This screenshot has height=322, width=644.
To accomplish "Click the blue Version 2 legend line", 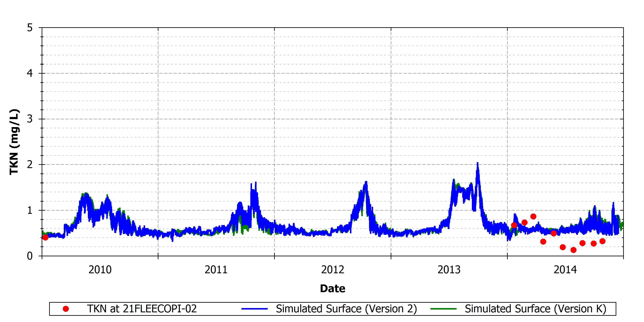I will 255,309.
